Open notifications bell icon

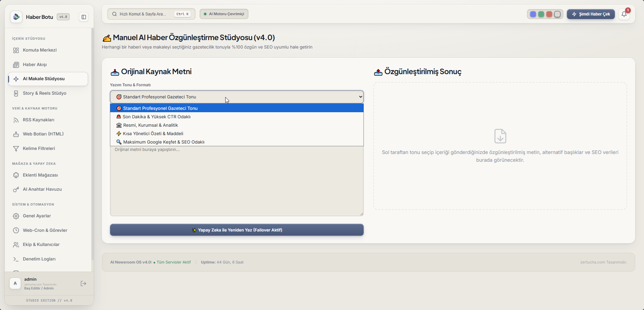(x=624, y=14)
